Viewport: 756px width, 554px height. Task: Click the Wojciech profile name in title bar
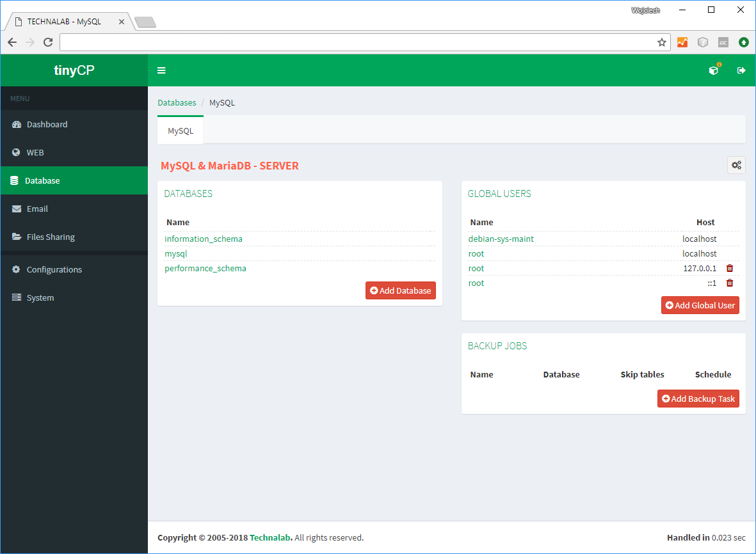click(646, 10)
